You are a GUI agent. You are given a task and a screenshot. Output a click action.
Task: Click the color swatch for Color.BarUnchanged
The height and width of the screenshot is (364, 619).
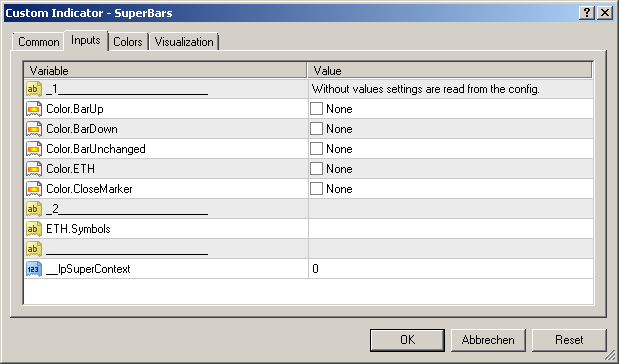coord(316,149)
